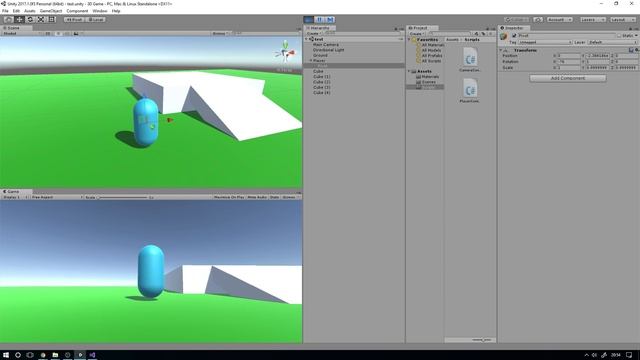
Task: Toggle the Static checkbox
Action: coord(619,36)
